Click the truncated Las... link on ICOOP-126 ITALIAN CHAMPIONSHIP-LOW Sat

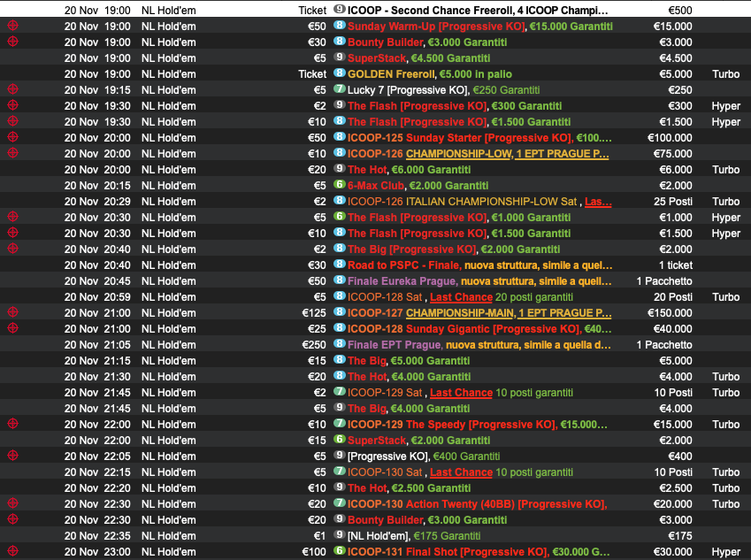(x=598, y=202)
